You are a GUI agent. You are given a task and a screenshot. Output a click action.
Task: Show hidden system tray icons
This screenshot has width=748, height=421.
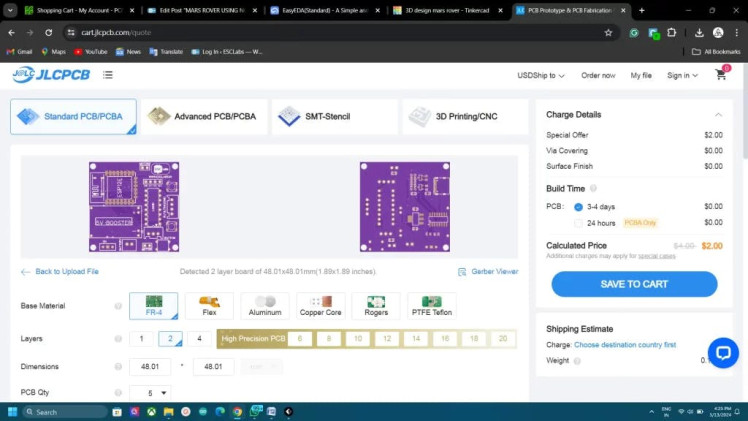coord(651,412)
